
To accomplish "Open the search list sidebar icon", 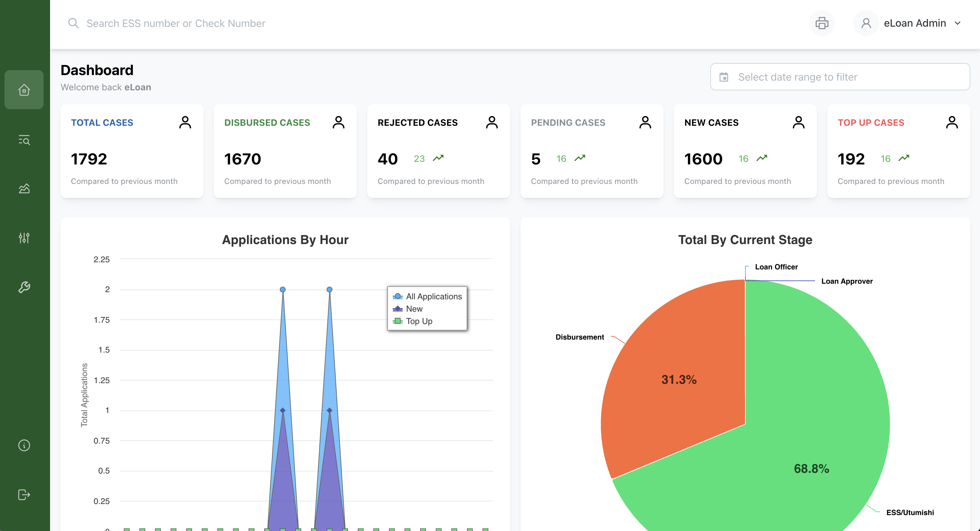I will point(24,140).
